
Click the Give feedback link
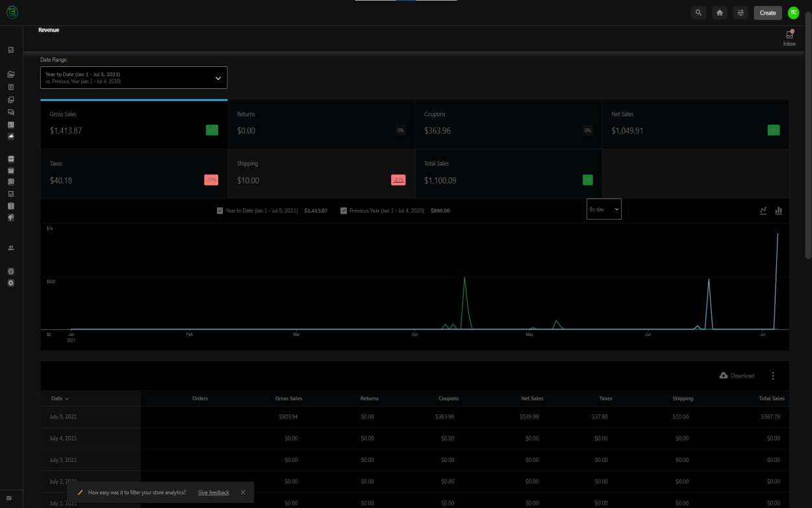[x=214, y=492]
